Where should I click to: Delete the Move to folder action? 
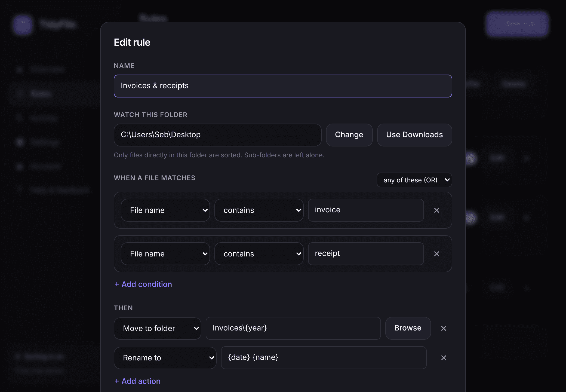(444, 328)
